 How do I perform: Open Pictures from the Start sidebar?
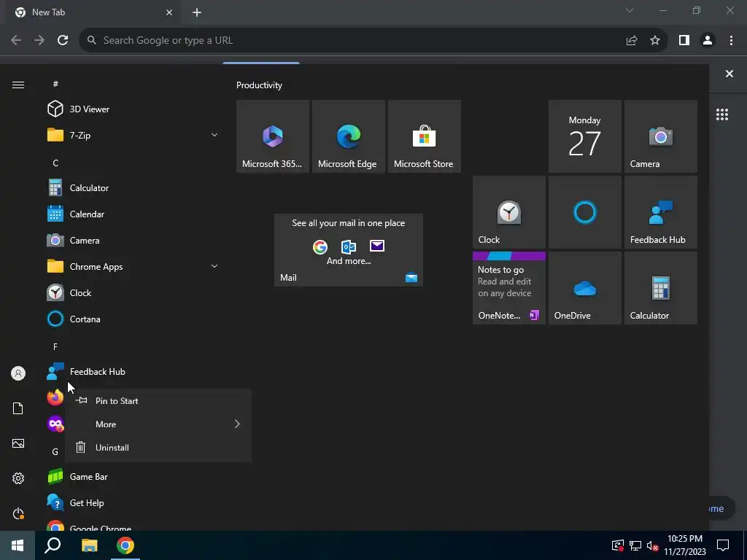[18, 443]
